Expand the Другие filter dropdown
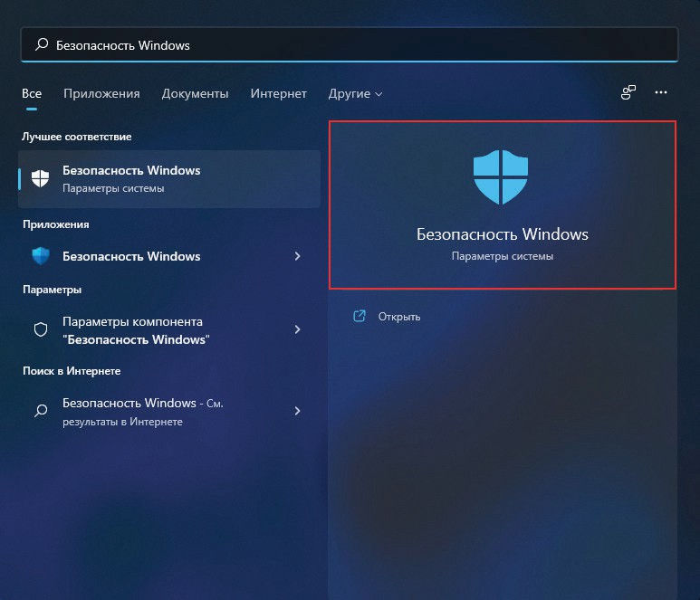Screen dimensions: 700x600 355,93
